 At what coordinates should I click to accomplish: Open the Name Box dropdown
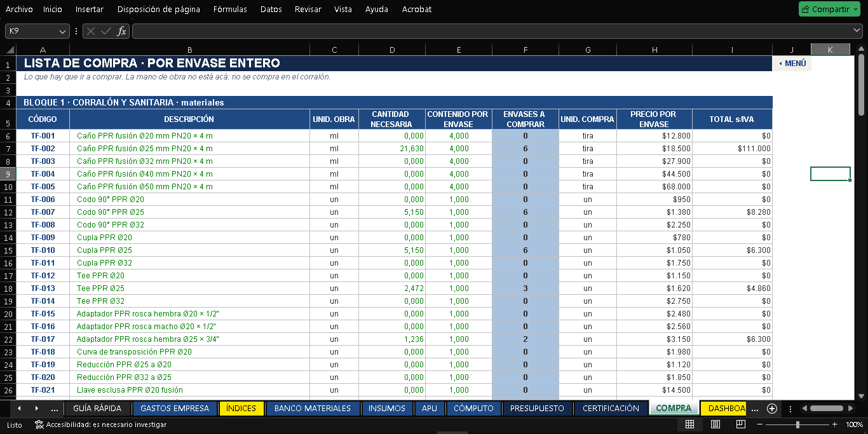tap(63, 31)
